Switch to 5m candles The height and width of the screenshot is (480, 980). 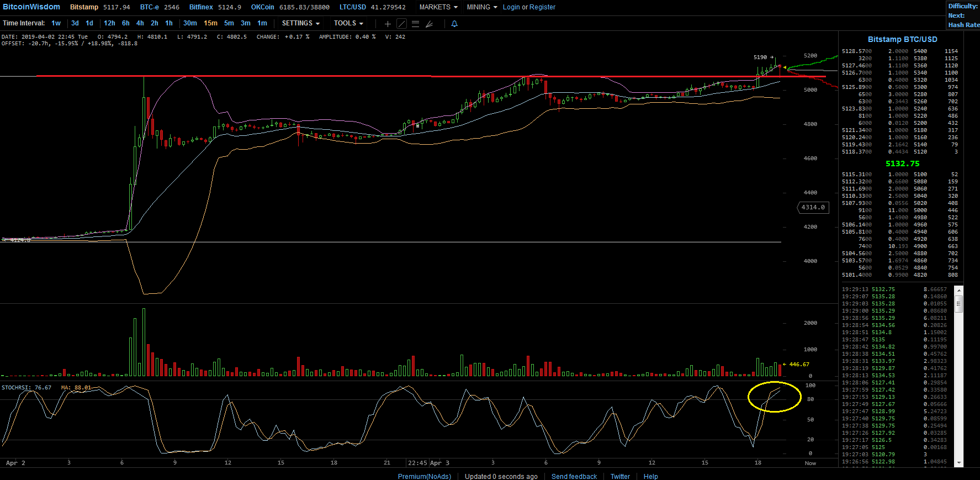point(229,23)
